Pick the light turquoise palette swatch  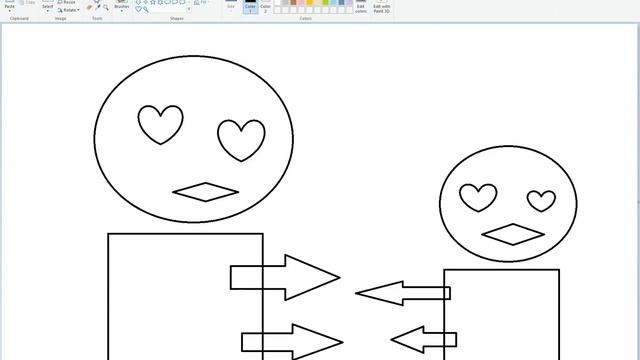tap(333, 2)
